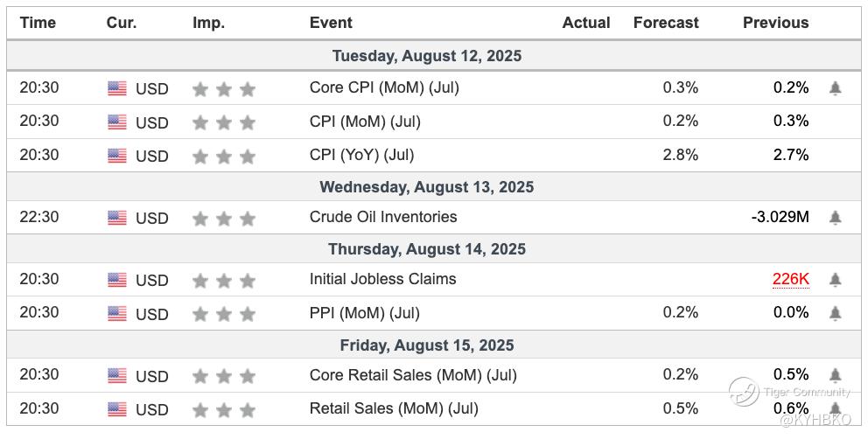Click the US flag beside Crude Oil Inventories
The width and height of the screenshot is (868, 439).
point(117,218)
